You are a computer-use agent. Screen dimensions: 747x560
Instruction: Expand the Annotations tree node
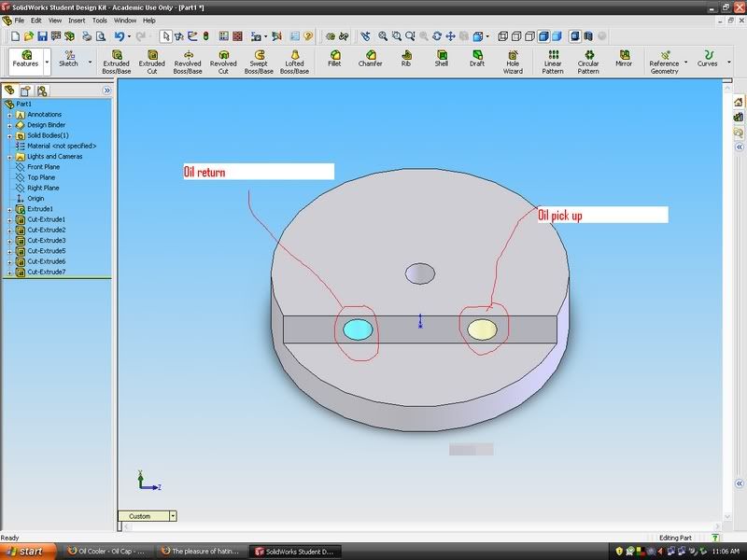(9, 115)
